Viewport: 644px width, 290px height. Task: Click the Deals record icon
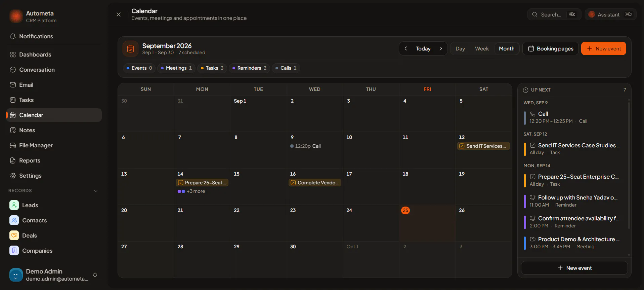[14, 235]
